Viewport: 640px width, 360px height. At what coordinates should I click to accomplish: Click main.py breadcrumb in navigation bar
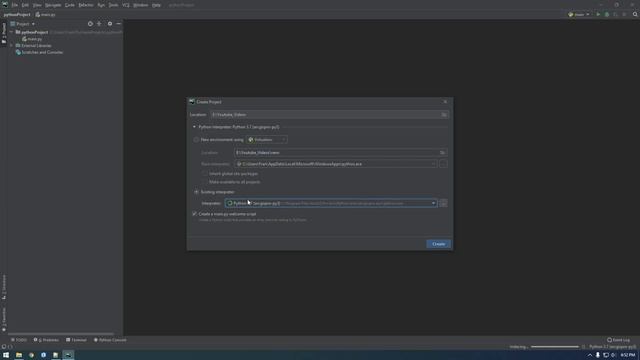click(x=45, y=14)
